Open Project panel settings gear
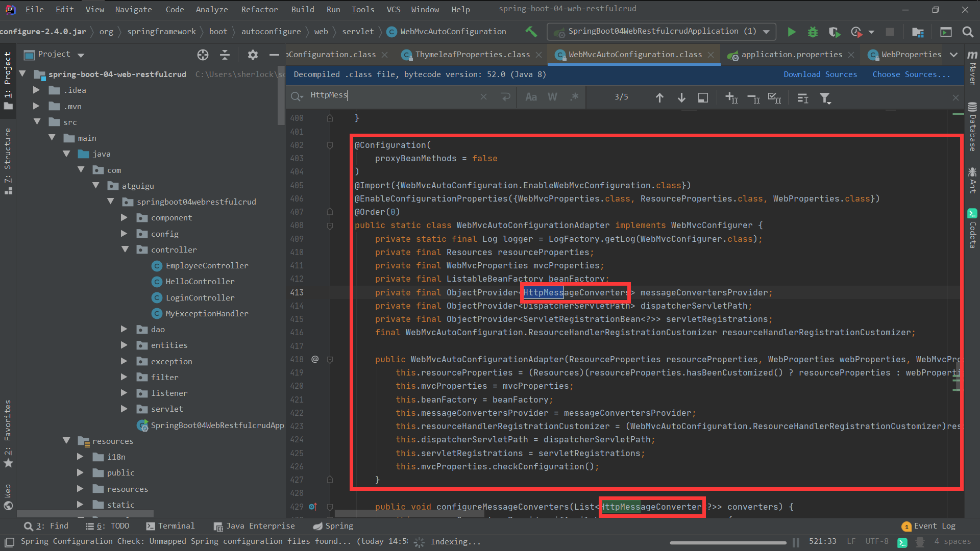 tap(253, 55)
